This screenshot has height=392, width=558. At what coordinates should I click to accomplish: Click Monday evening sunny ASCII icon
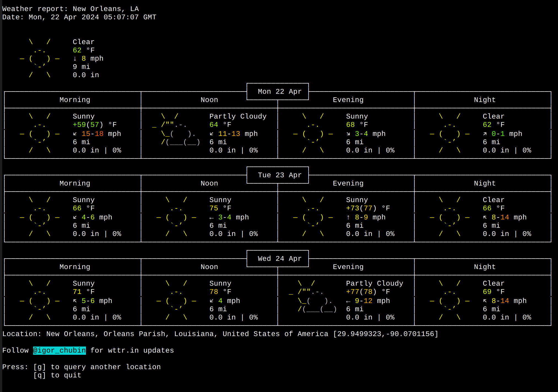pos(313,133)
